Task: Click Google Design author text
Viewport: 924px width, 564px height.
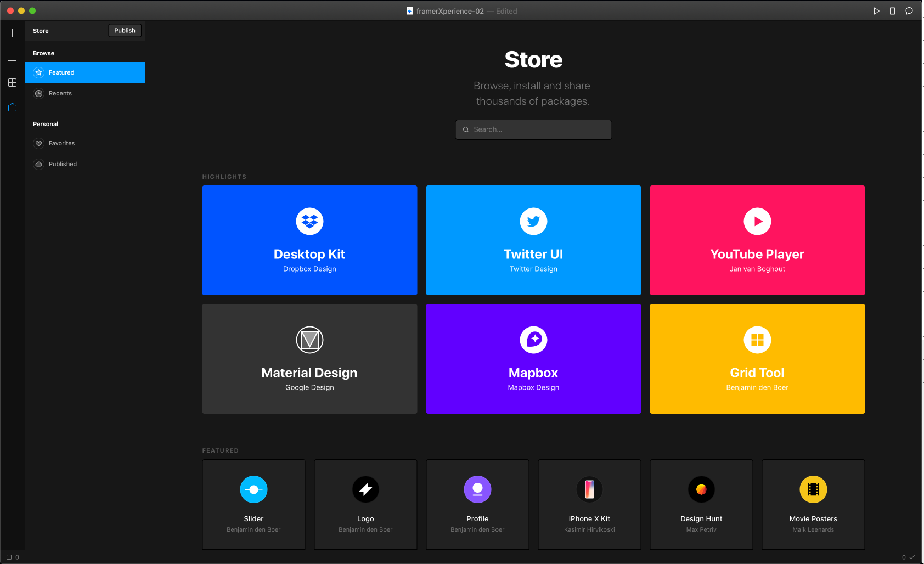Action: click(309, 387)
